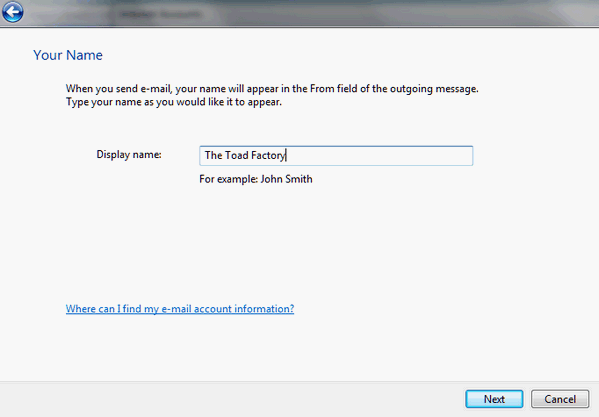Screen dimensions: 599x417
Task: Open 'Where can I find my e-mail account information?'
Action: 180,309
